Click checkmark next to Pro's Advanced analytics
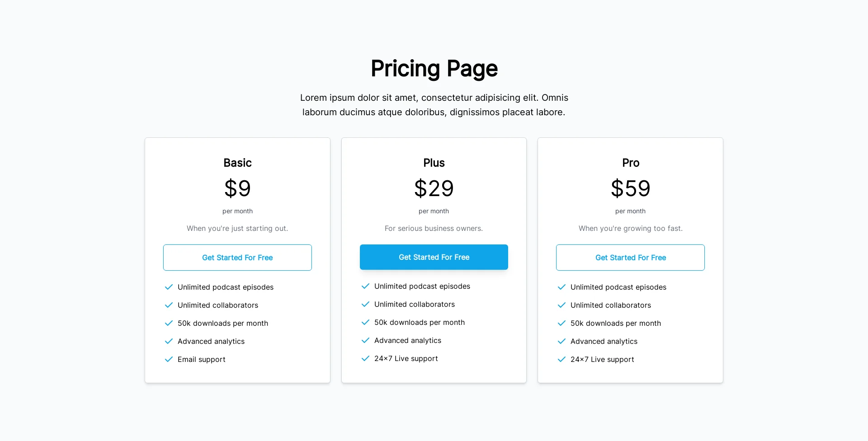The width and height of the screenshot is (868, 441). tap(561, 341)
